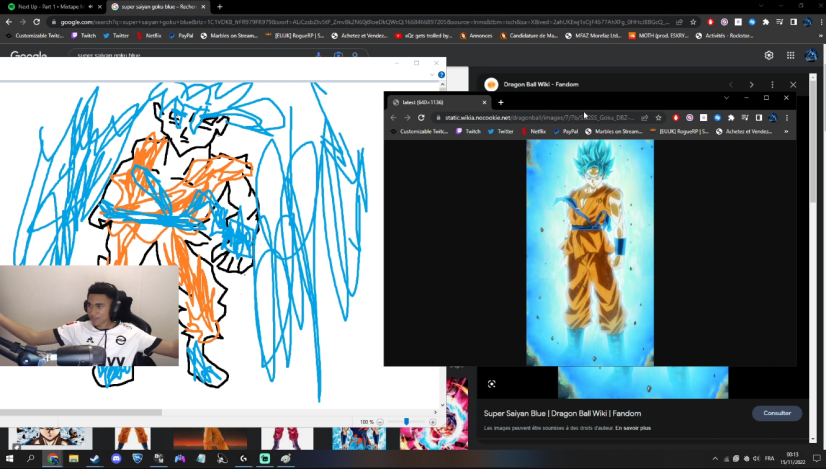This screenshot has height=469, width=826.
Task: Go back in the front Chrome image window
Action: click(394, 118)
